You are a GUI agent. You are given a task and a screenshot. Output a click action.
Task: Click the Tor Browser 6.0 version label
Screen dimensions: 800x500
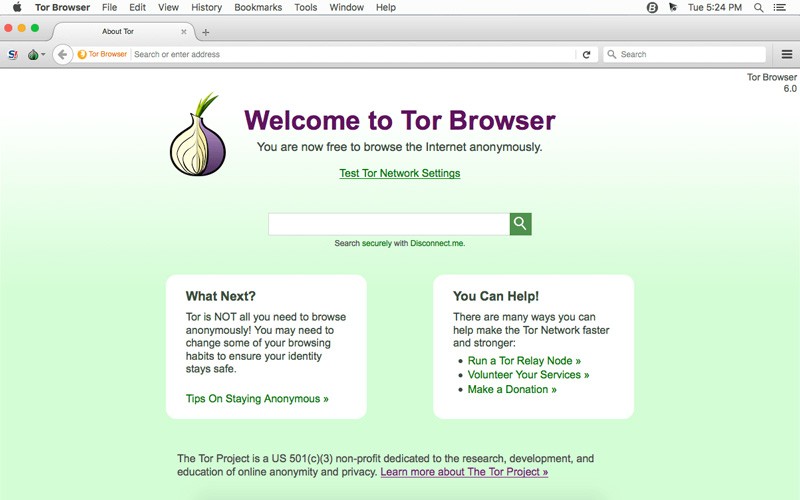pos(772,83)
